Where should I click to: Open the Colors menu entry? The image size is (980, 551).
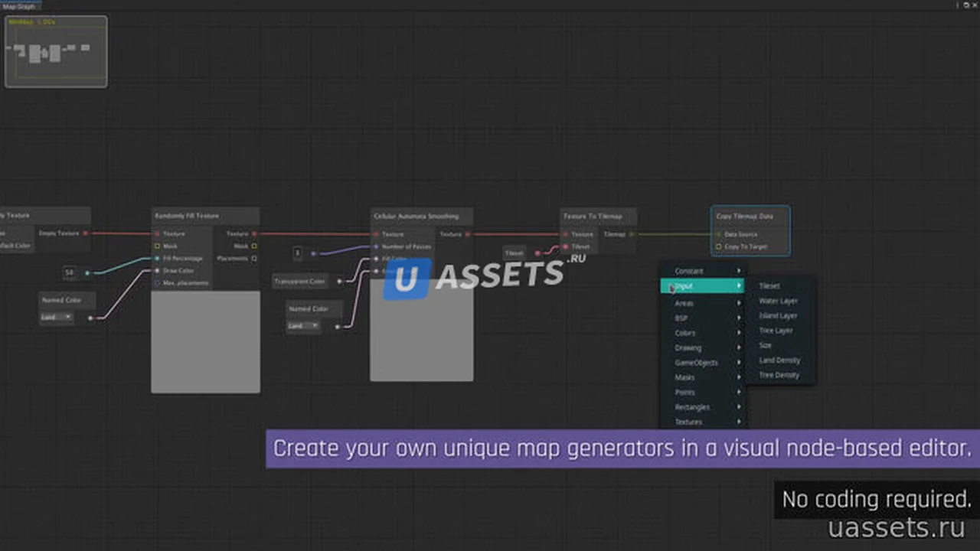point(703,333)
